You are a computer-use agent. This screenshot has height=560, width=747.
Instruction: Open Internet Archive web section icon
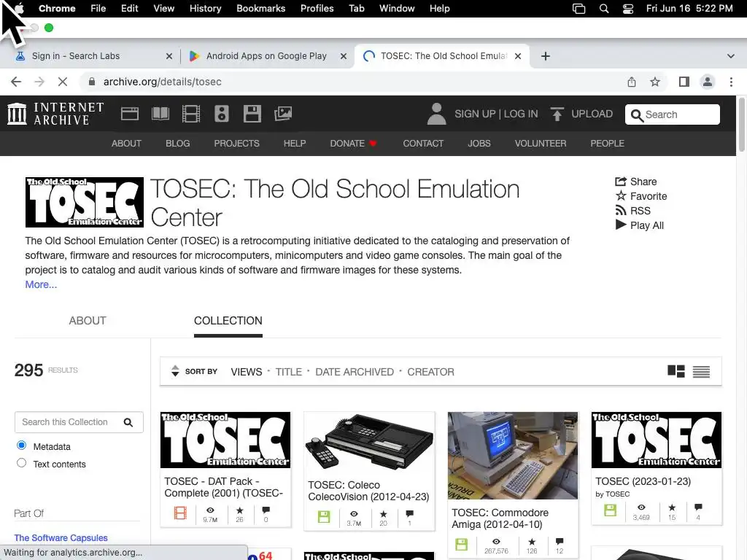130,114
